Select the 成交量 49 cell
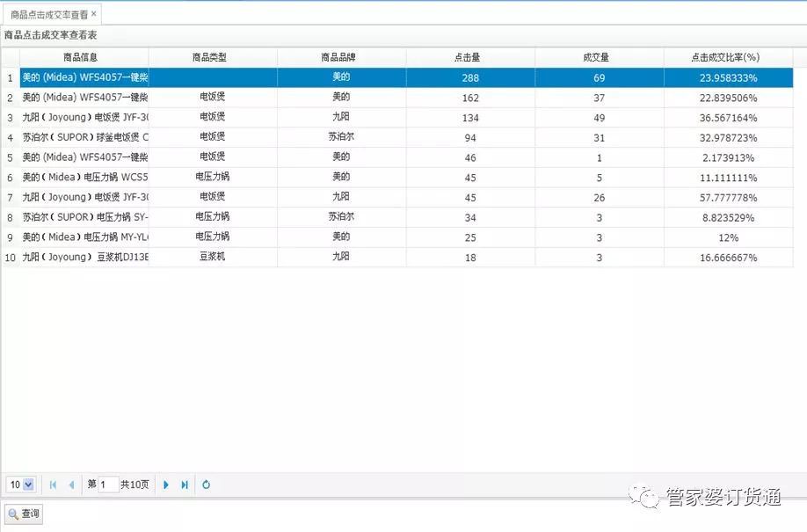Viewport: 807px width, 532px height. pos(599,118)
